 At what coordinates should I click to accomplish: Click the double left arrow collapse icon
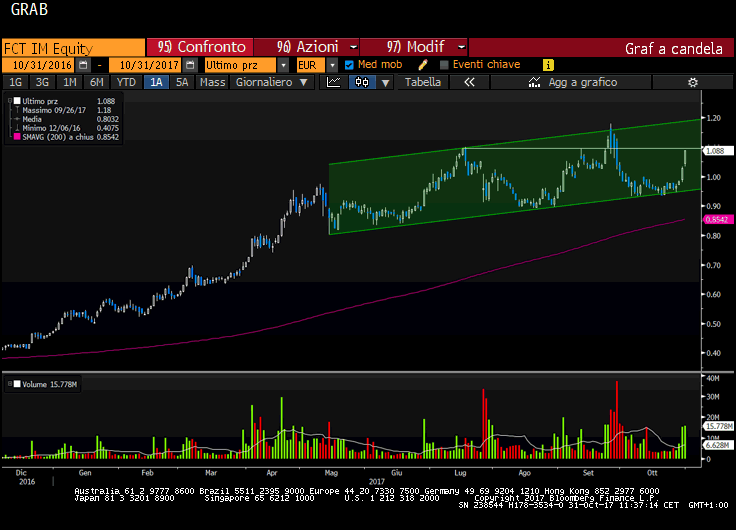point(468,83)
